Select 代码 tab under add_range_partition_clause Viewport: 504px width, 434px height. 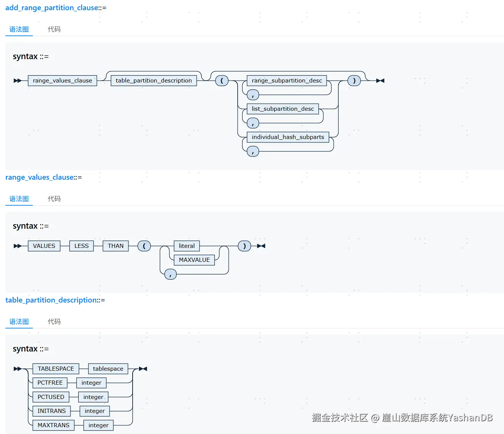click(x=54, y=29)
